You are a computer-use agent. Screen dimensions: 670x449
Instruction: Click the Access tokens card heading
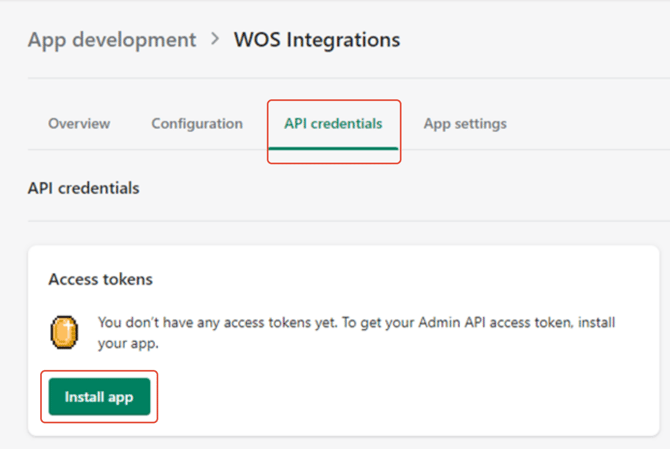(x=100, y=280)
